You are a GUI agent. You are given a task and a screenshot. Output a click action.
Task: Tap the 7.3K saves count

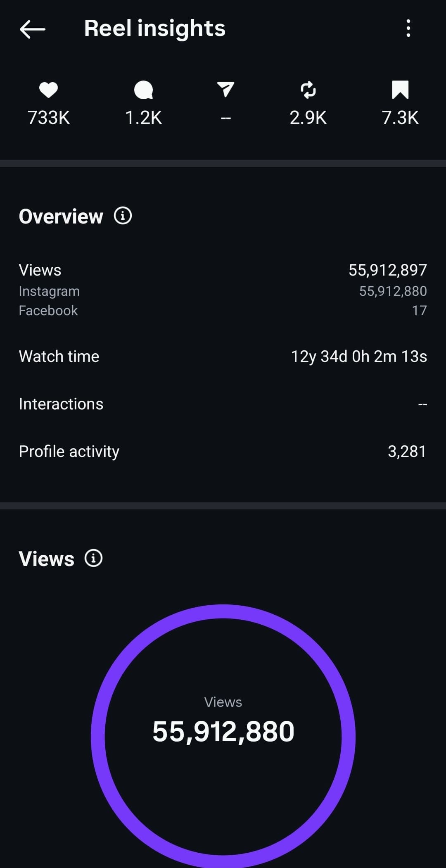click(400, 118)
